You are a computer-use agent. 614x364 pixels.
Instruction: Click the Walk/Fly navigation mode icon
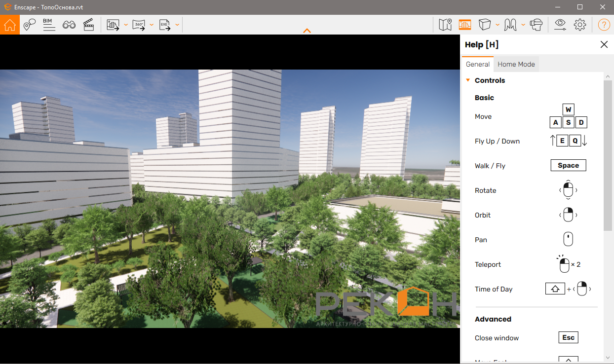click(x=510, y=25)
